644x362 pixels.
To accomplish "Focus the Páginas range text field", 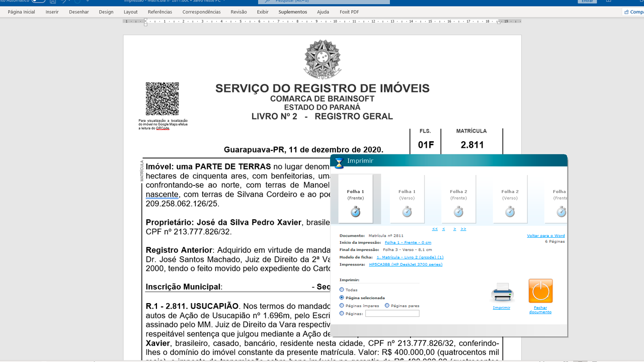I will click(392, 313).
